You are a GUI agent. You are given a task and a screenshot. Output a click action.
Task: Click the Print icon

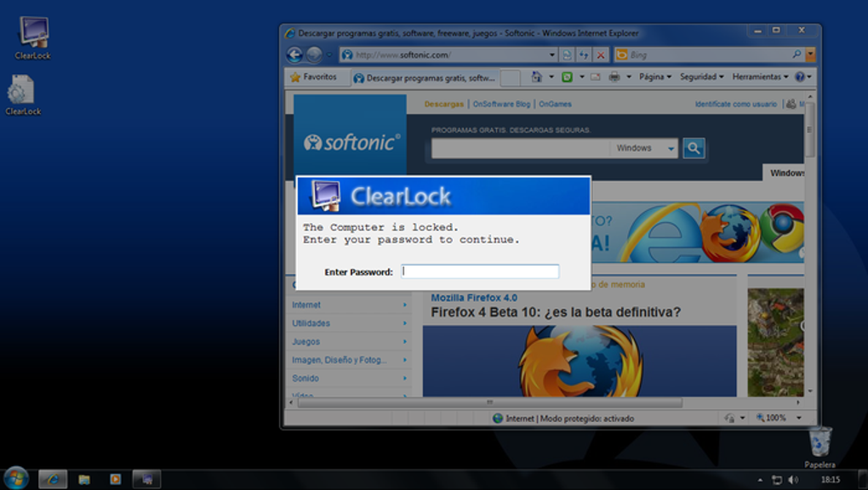614,77
